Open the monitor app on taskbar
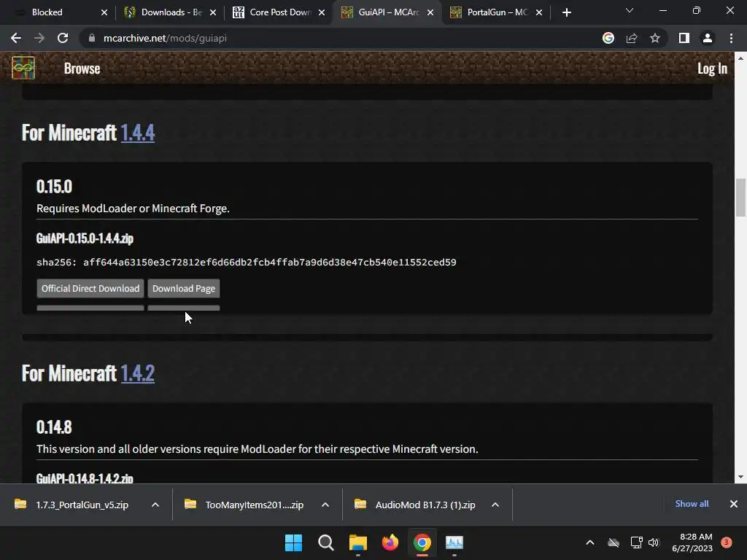747x560 pixels. pyautogui.click(x=454, y=542)
